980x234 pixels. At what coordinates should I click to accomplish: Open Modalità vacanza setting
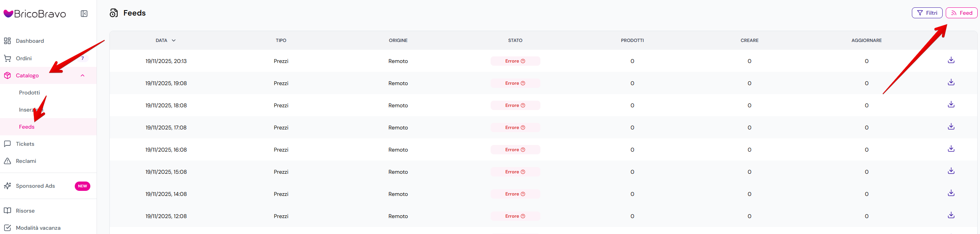tap(38, 228)
